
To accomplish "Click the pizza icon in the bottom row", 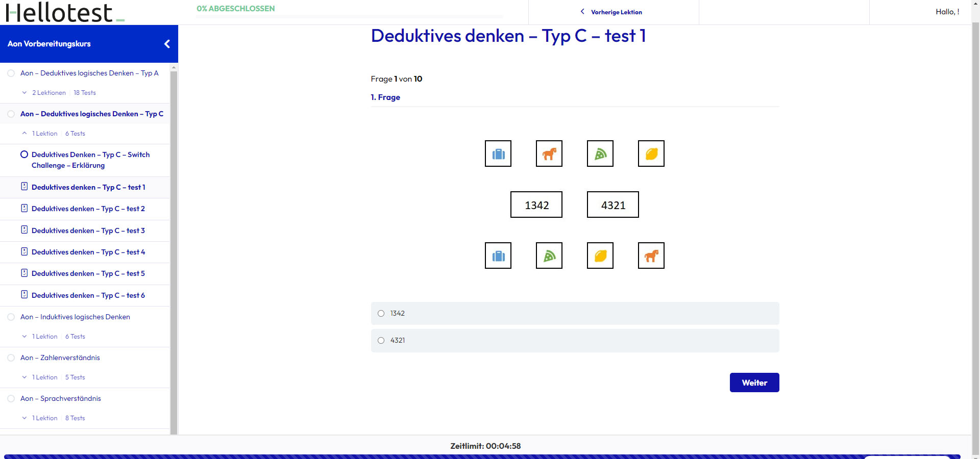I will coord(549,256).
